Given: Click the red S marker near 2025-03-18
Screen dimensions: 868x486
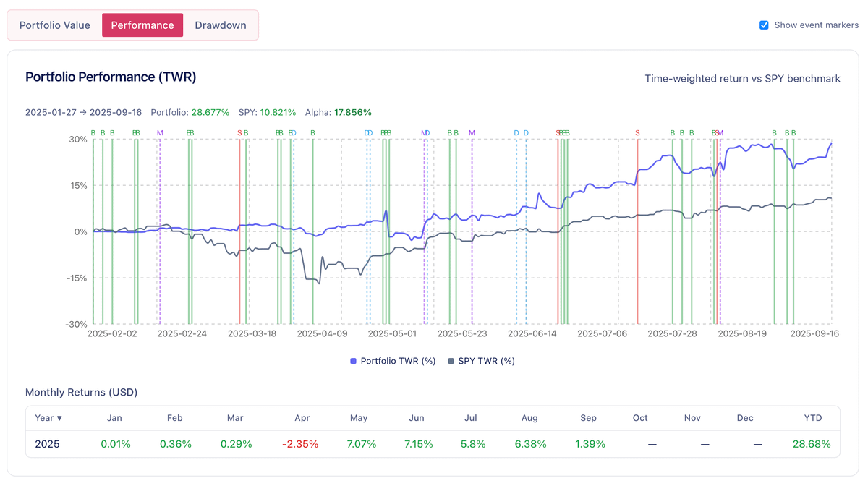Looking at the screenshot, I should point(239,133).
